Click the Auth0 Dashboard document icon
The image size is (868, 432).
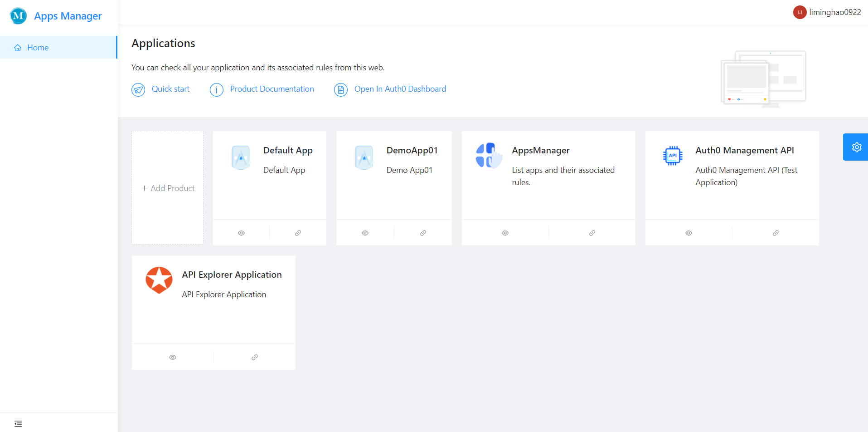tap(341, 89)
